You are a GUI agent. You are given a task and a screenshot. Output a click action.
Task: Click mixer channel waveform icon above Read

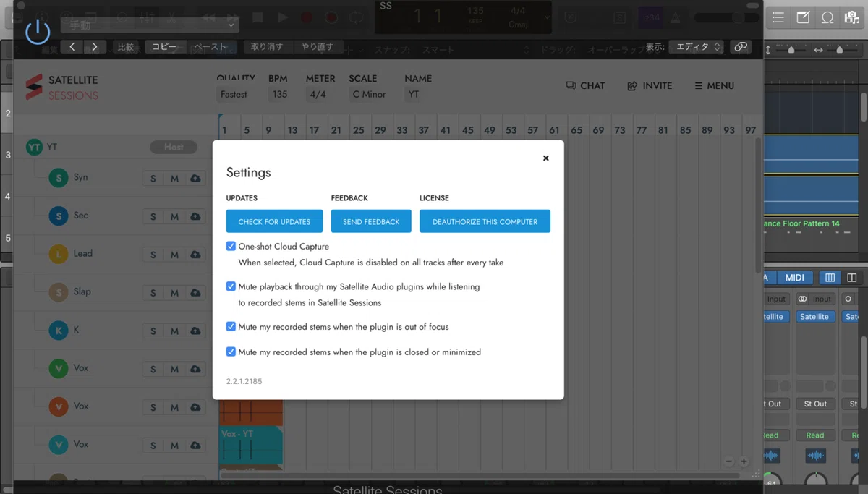pyautogui.click(x=815, y=455)
